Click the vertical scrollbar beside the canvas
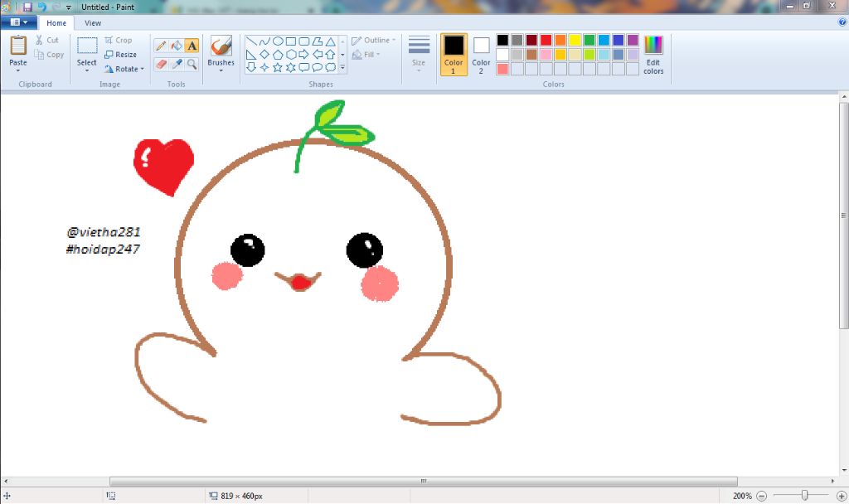 click(x=843, y=215)
